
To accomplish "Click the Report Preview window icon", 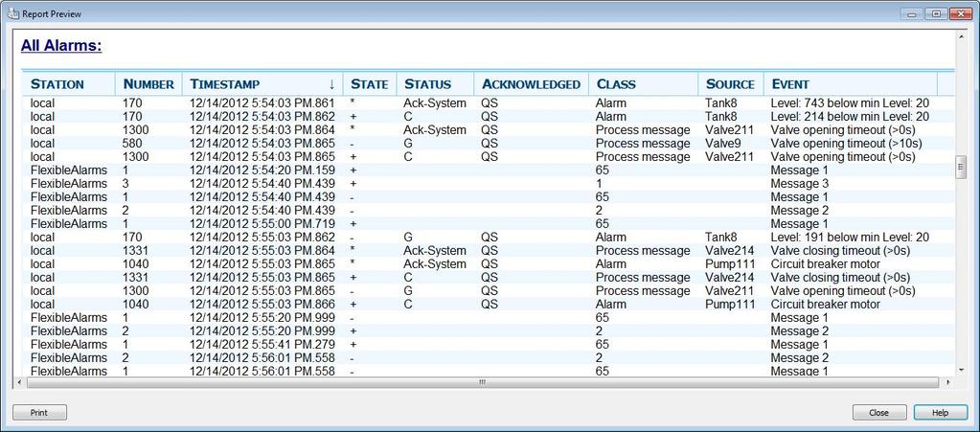I will coord(11,13).
